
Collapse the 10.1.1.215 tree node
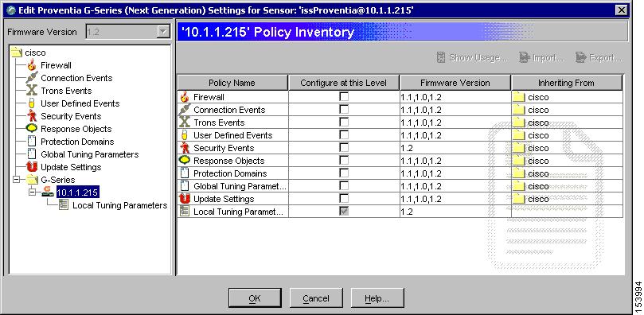[33, 192]
